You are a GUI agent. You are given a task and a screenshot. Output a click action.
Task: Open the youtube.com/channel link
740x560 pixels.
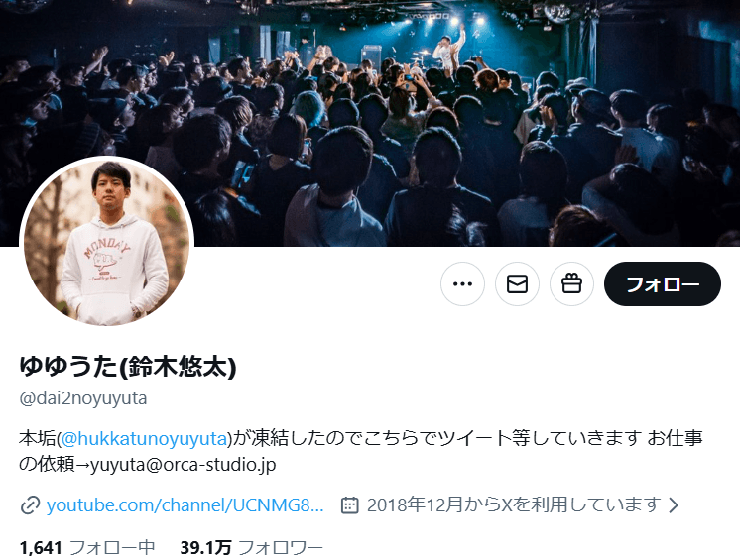(x=185, y=504)
